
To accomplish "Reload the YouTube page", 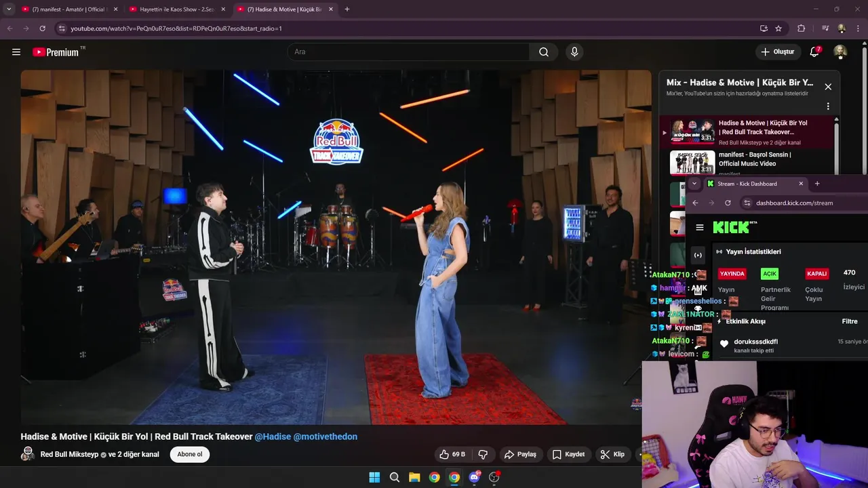I will click(42, 28).
